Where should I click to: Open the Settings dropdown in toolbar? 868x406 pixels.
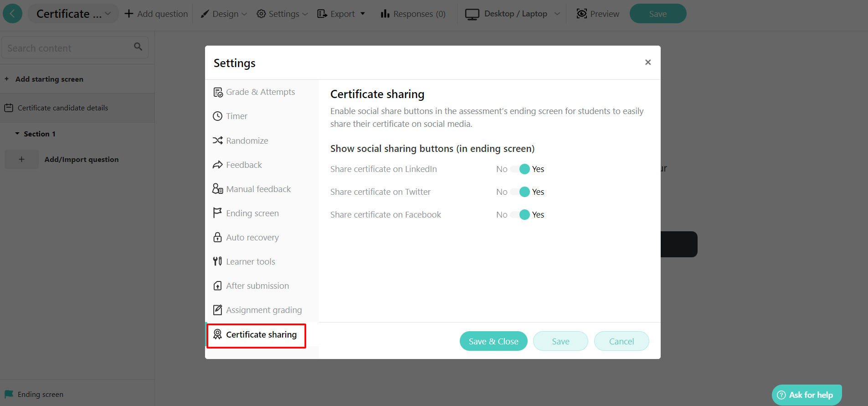click(x=282, y=14)
